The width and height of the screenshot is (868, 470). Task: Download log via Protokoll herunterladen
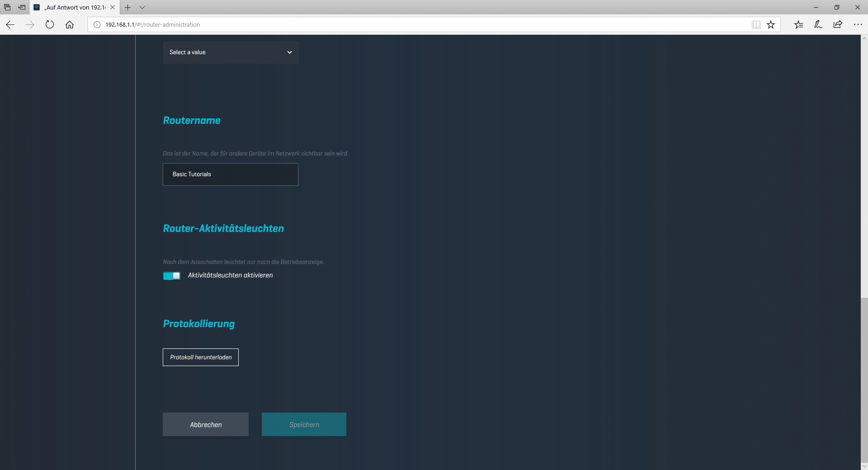point(201,357)
